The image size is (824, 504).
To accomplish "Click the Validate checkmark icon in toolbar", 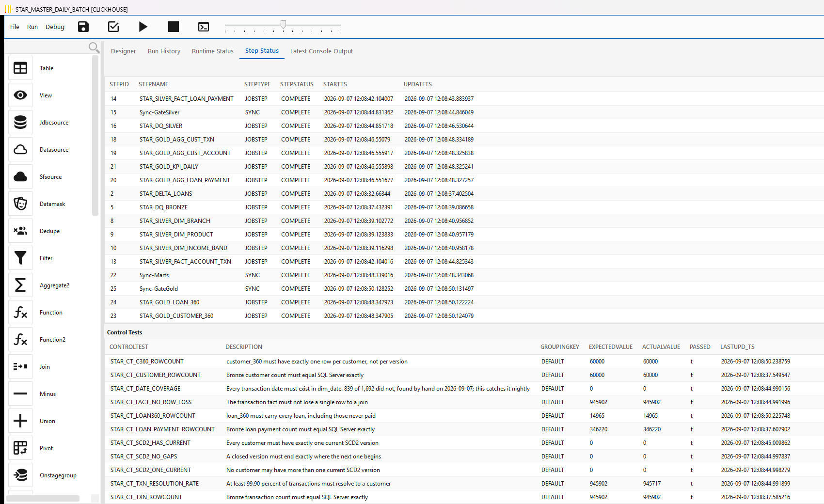I will (x=113, y=27).
